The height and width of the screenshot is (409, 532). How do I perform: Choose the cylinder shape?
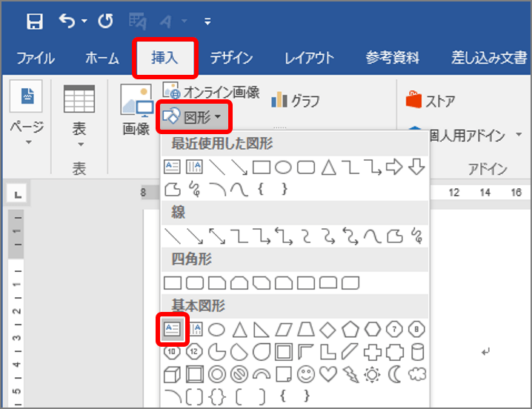point(417,352)
